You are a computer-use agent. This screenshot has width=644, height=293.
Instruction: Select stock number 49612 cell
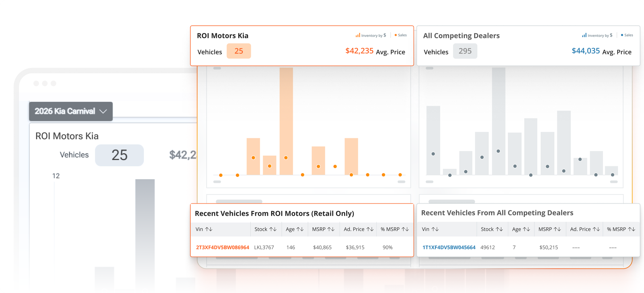(x=488, y=247)
